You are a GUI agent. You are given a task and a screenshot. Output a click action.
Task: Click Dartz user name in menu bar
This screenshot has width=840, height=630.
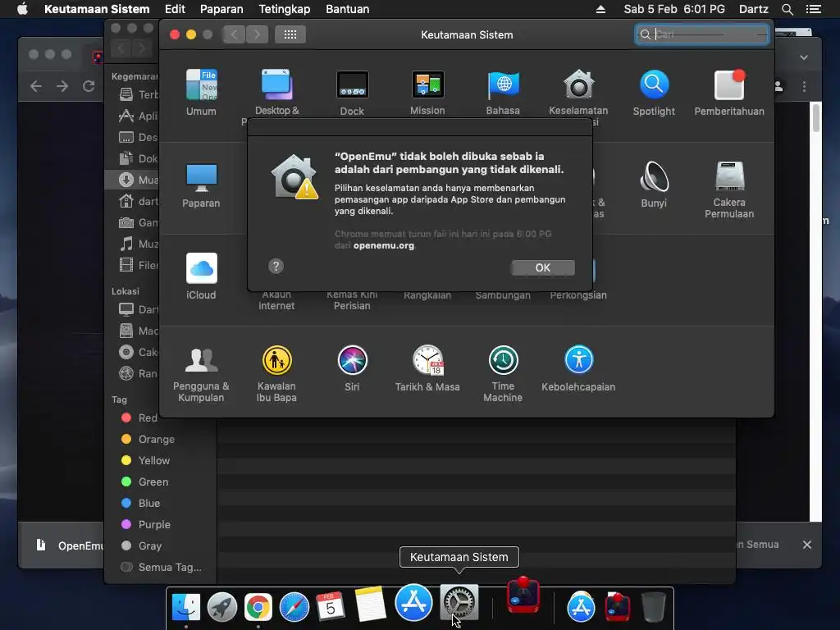click(x=753, y=9)
